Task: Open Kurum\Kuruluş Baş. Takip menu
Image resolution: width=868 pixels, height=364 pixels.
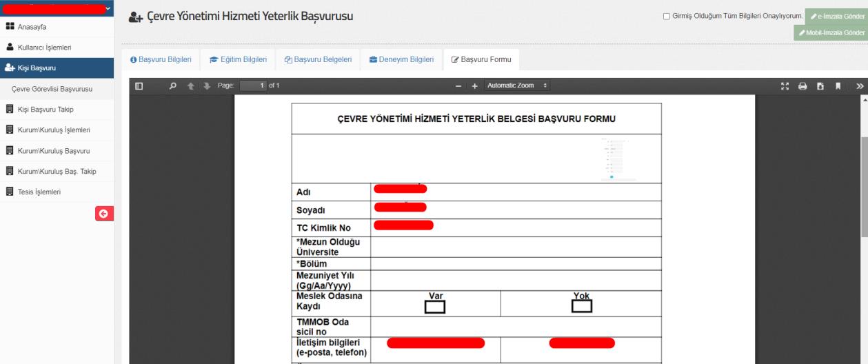Action: [57, 171]
